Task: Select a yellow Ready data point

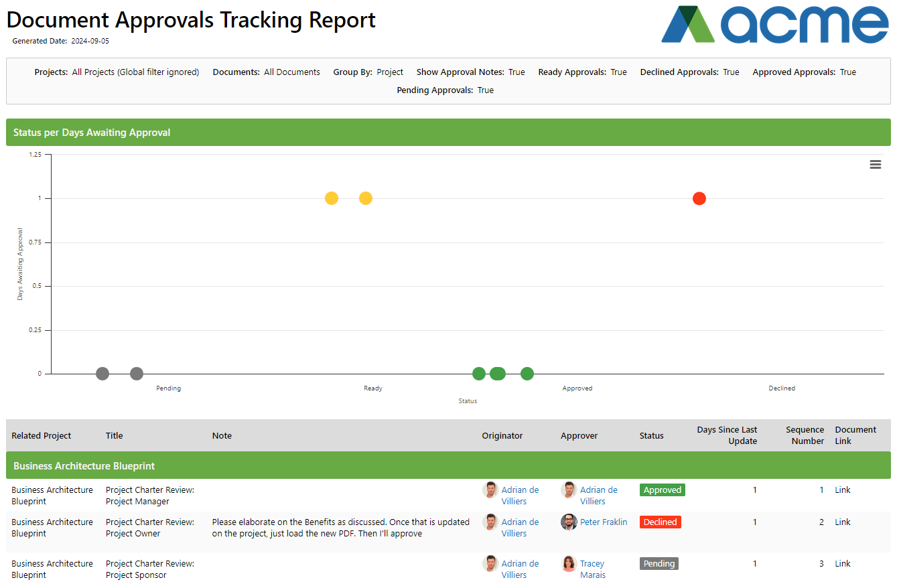Action: [x=331, y=198]
